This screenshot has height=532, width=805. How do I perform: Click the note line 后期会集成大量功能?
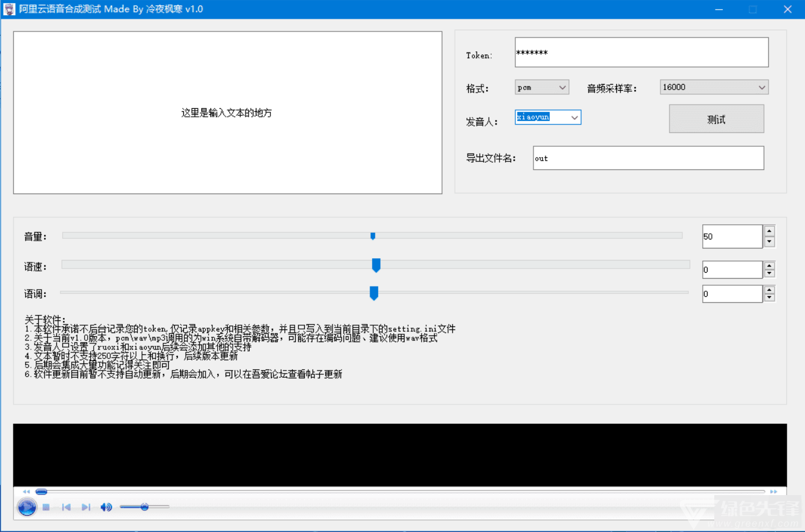click(x=97, y=365)
